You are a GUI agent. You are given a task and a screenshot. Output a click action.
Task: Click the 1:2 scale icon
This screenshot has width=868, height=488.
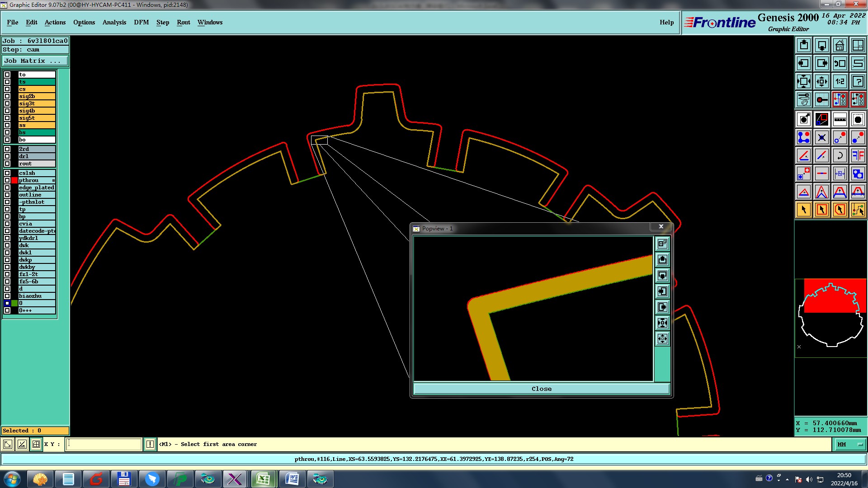840,81
